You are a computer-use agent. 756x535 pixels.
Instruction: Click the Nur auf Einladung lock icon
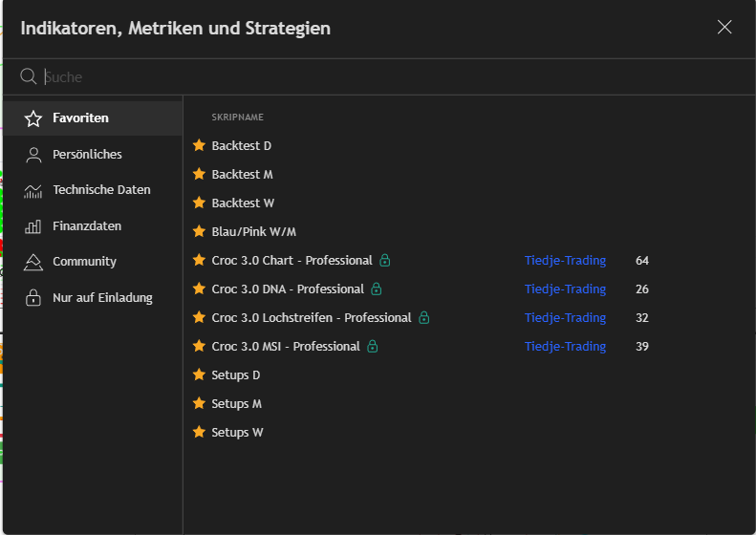point(33,298)
